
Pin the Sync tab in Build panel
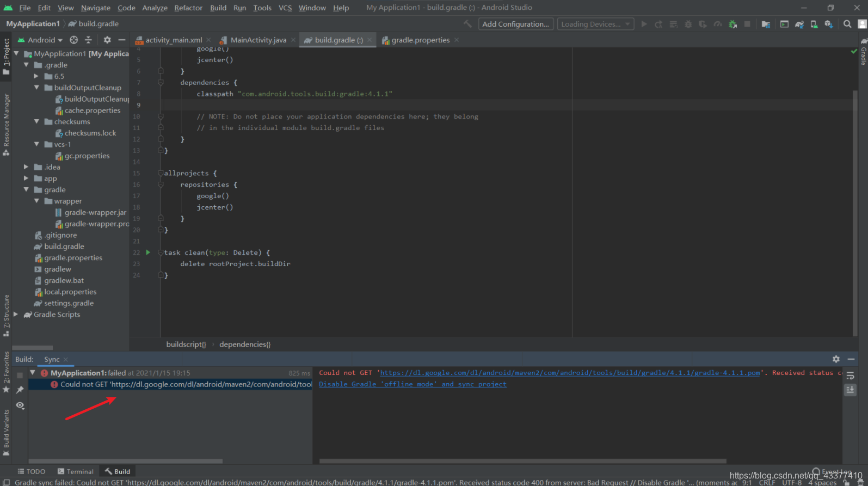tap(20, 390)
